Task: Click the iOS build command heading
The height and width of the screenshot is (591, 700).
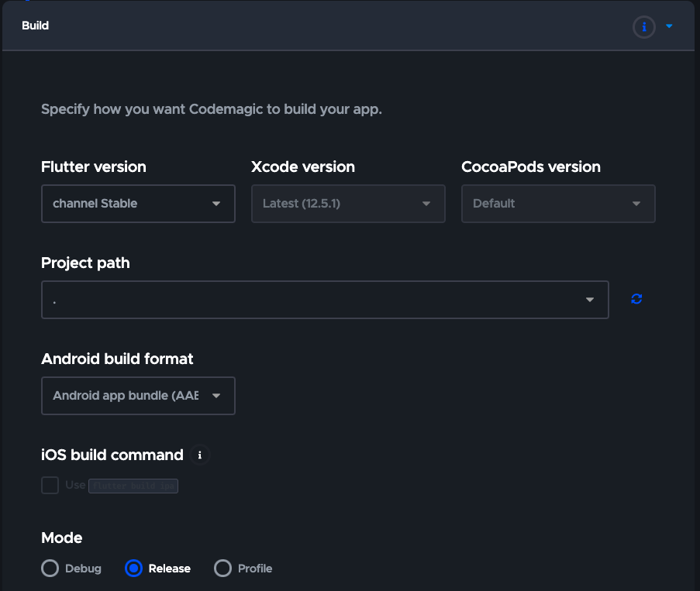Action: [112, 455]
